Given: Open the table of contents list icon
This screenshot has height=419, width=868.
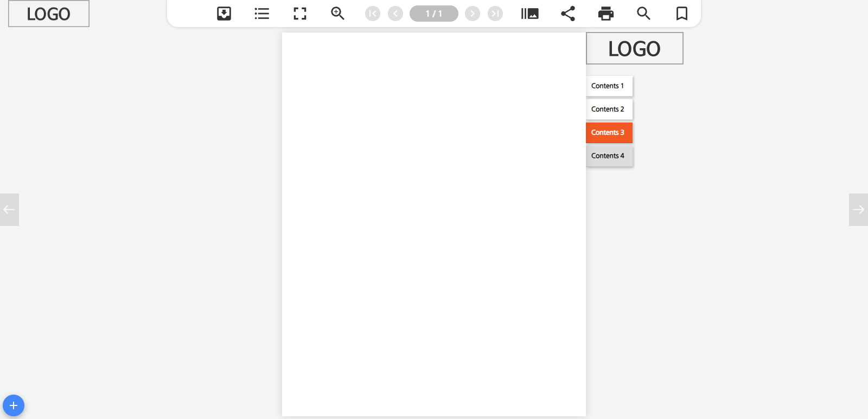Looking at the screenshot, I should click(x=262, y=14).
